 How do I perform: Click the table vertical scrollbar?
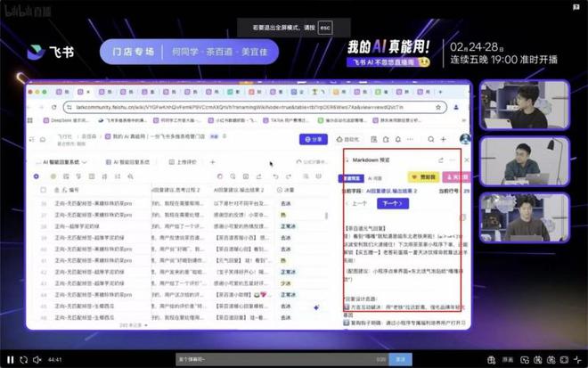click(x=326, y=216)
